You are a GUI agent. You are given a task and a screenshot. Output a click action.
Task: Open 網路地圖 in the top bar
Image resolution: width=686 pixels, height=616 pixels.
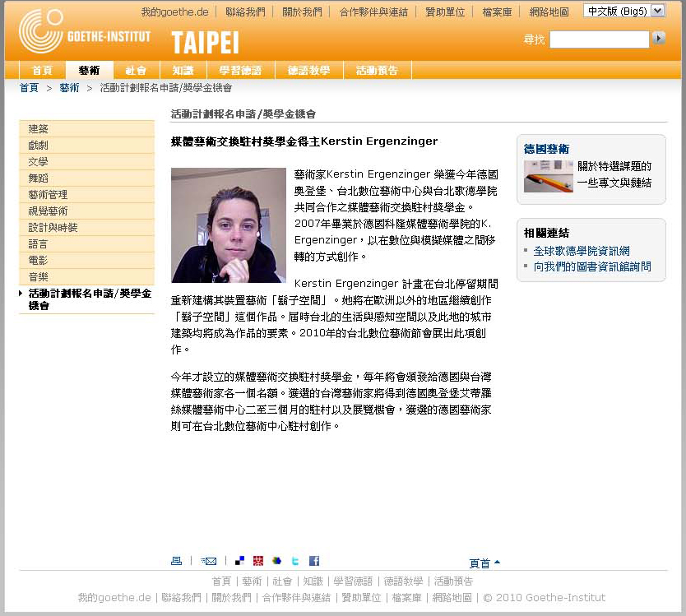point(549,12)
